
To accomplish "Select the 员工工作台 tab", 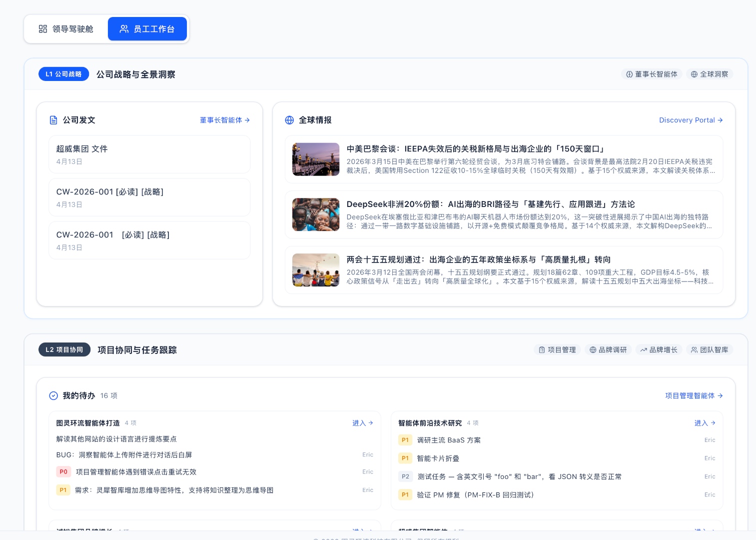I will click(x=147, y=29).
